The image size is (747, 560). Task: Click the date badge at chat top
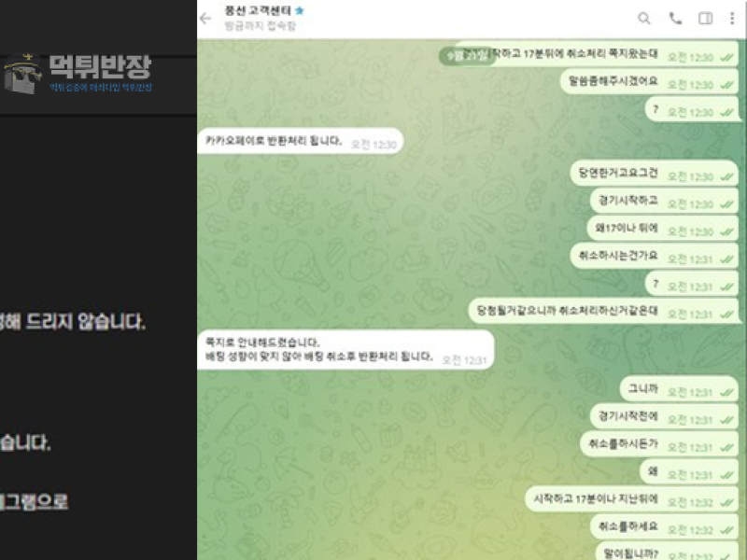[x=466, y=56]
